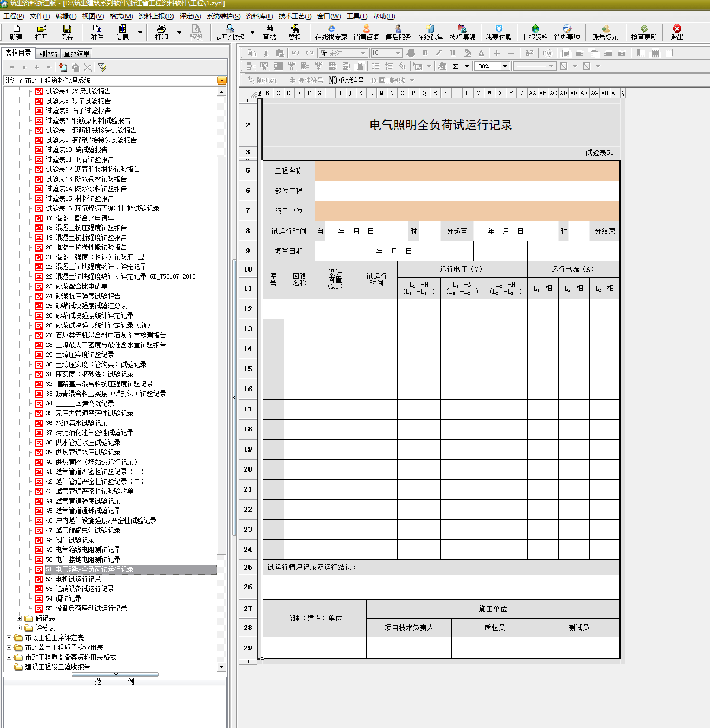Expand the 市政工程工序评定表 folder
The height and width of the screenshot is (728, 710).
point(9,637)
